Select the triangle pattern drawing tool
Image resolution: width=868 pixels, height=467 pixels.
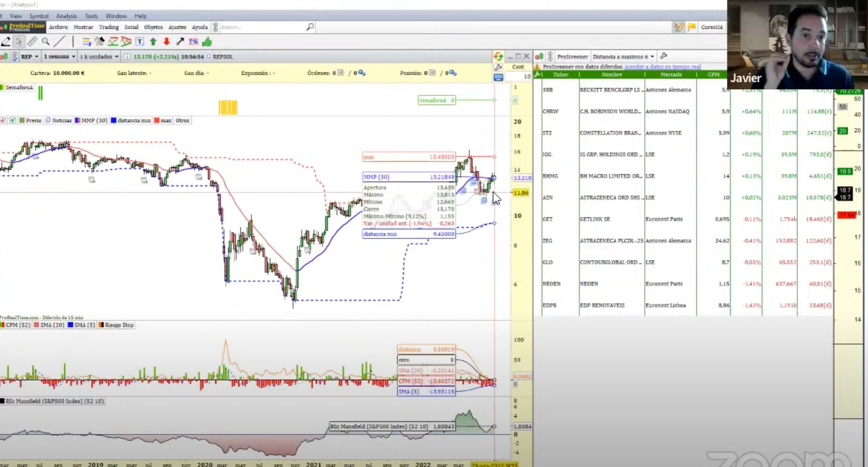tap(126, 42)
